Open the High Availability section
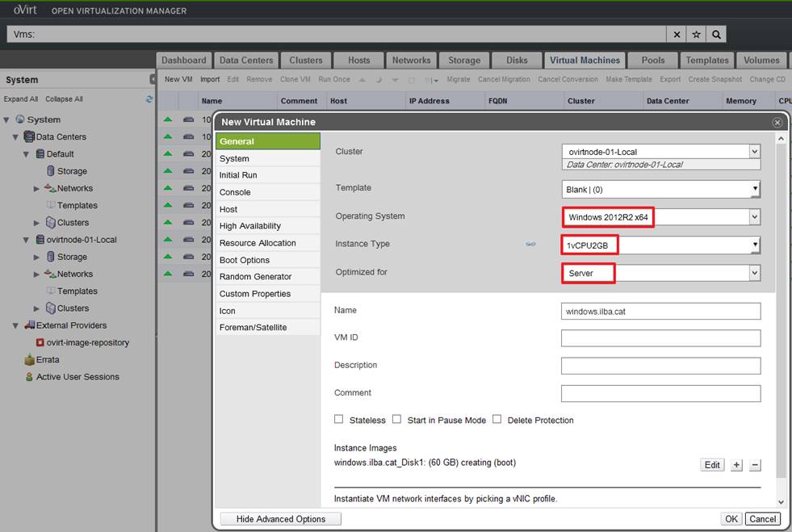This screenshot has height=532, width=792. (268, 226)
